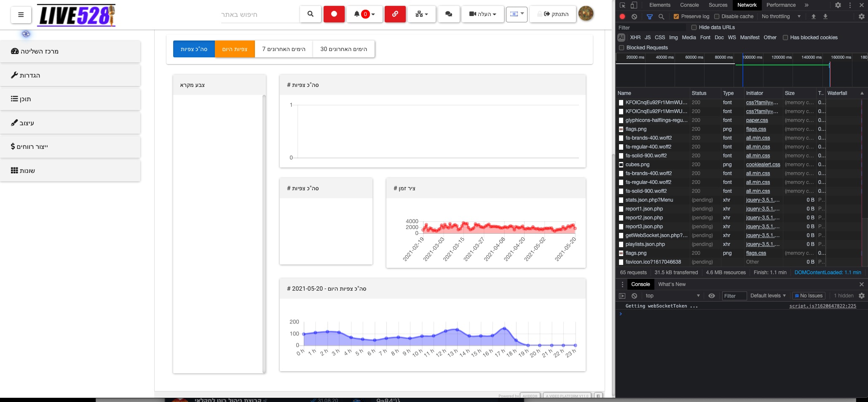Select the 30 הימים האחרונים tab

[343, 49]
